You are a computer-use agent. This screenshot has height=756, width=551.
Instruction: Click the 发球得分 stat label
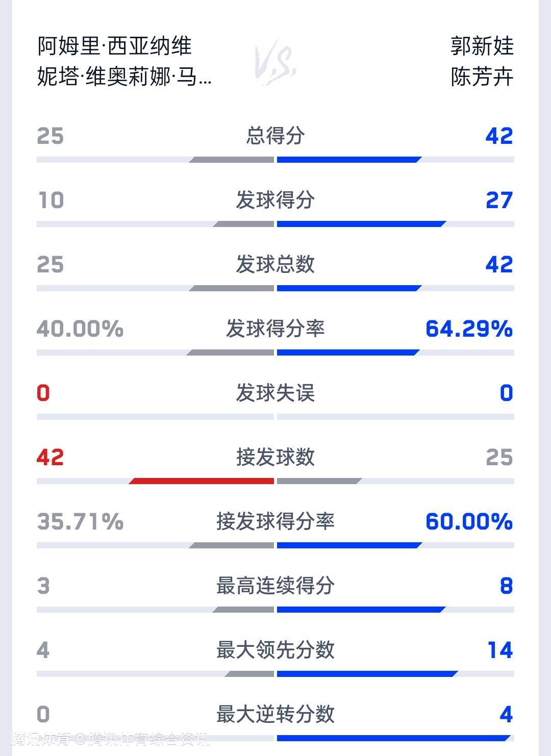pyautogui.click(x=275, y=200)
